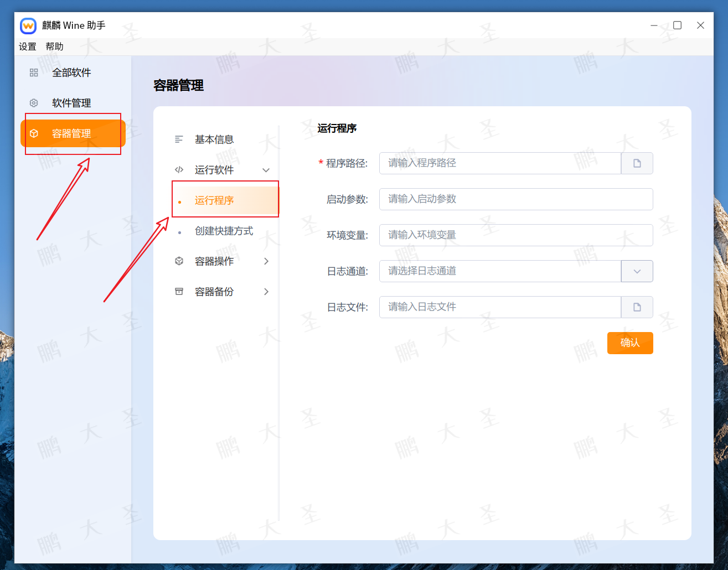
Task: Click the 容器操作 menu label
Action: pyautogui.click(x=214, y=261)
